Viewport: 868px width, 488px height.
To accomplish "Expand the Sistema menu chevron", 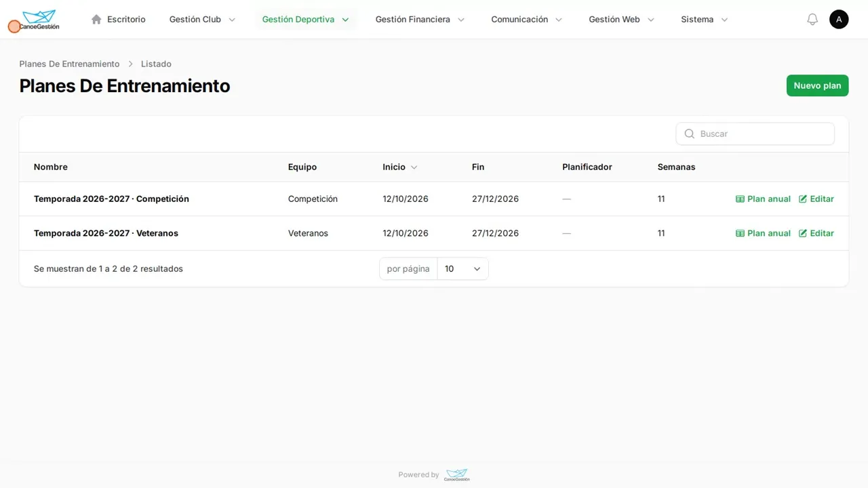I will pyautogui.click(x=724, y=20).
